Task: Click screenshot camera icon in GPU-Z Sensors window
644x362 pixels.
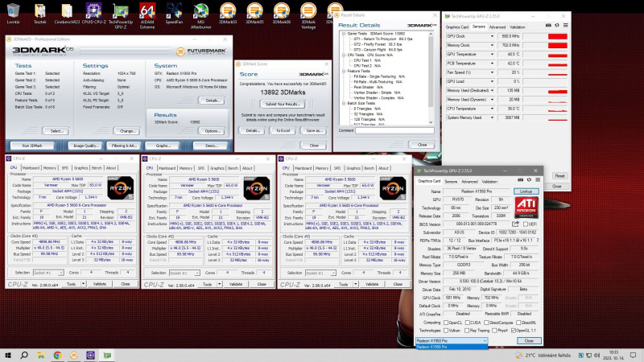Action: [x=548, y=26]
